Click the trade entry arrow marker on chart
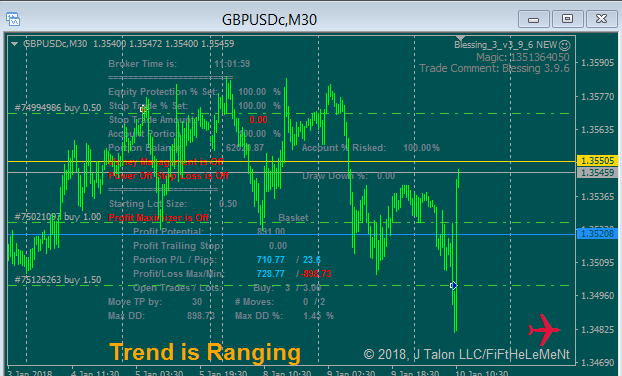The image size is (622, 376). [453, 285]
